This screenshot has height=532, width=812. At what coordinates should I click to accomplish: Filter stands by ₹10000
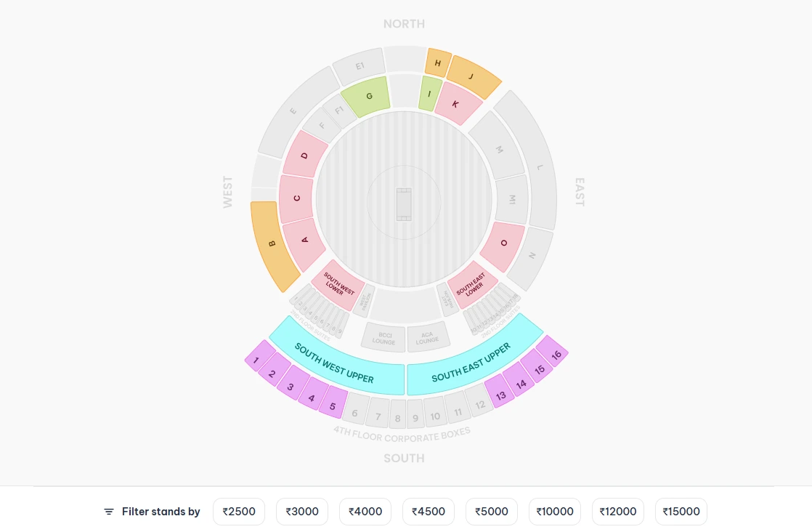tap(555, 512)
